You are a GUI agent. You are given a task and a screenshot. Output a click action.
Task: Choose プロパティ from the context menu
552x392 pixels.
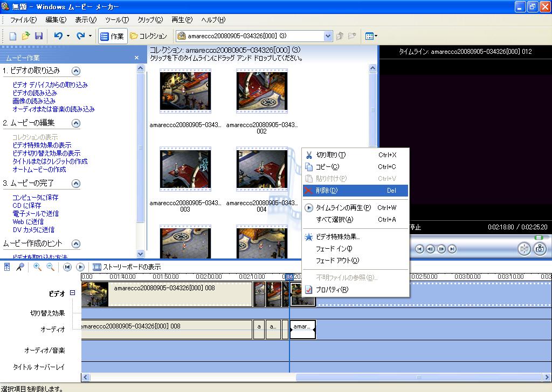pos(356,290)
